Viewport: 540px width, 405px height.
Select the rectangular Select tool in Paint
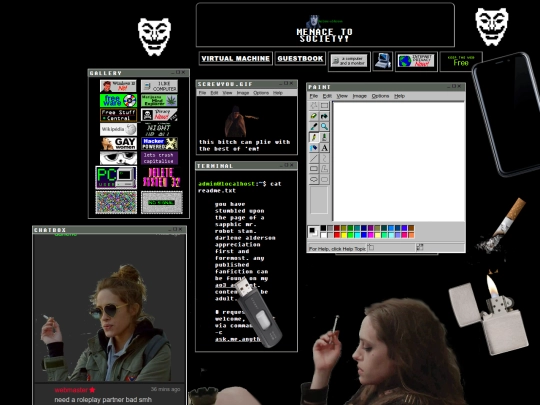click(x=324, y=106)
